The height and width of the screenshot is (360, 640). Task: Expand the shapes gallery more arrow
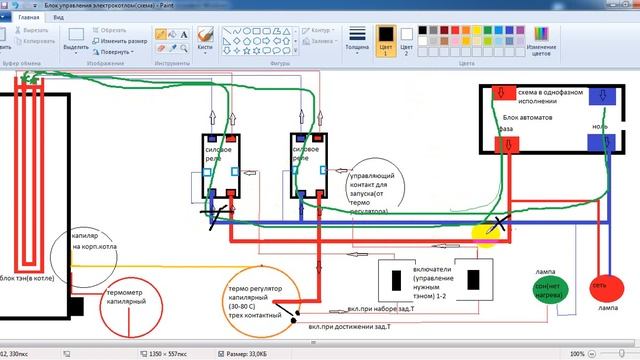point(296,51)
